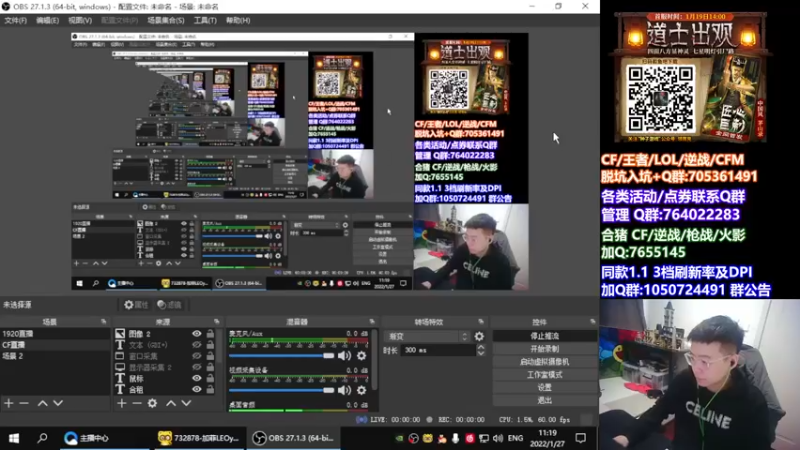Remove selected scene with minus icon

click(x=24, y=403)
